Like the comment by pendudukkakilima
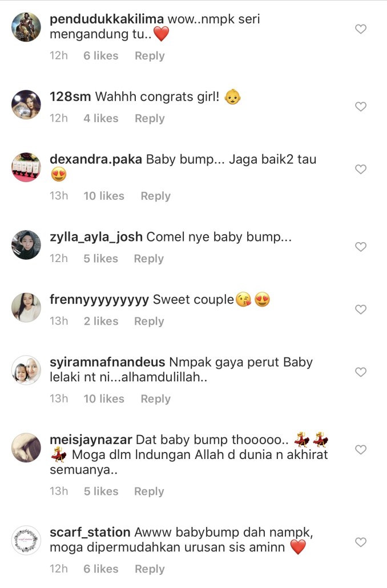The width and height of the screenshot is (387, 588). (361, 29)
